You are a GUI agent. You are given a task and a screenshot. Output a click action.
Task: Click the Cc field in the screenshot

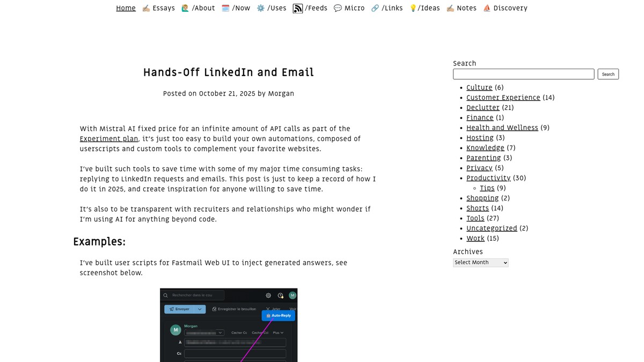pyautogui.click(x=235, y=354)
